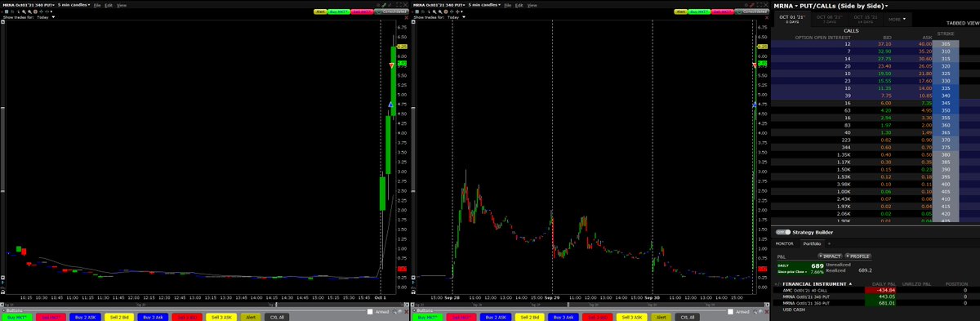Screen dimensions: 980x321
Task: Click red Sell MKT button atop right chart
Action: pyautogui.click(x=722, y=11)
